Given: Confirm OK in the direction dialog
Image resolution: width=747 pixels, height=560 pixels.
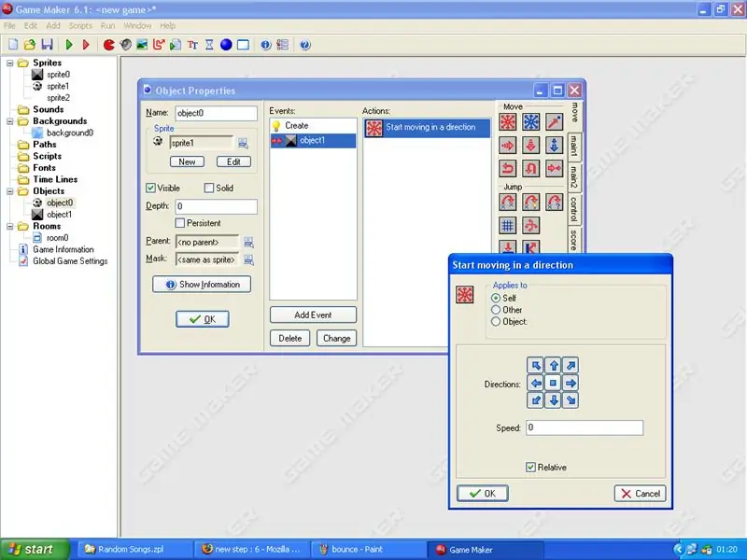Looking at the screenshot, I should tap(483, 494).
